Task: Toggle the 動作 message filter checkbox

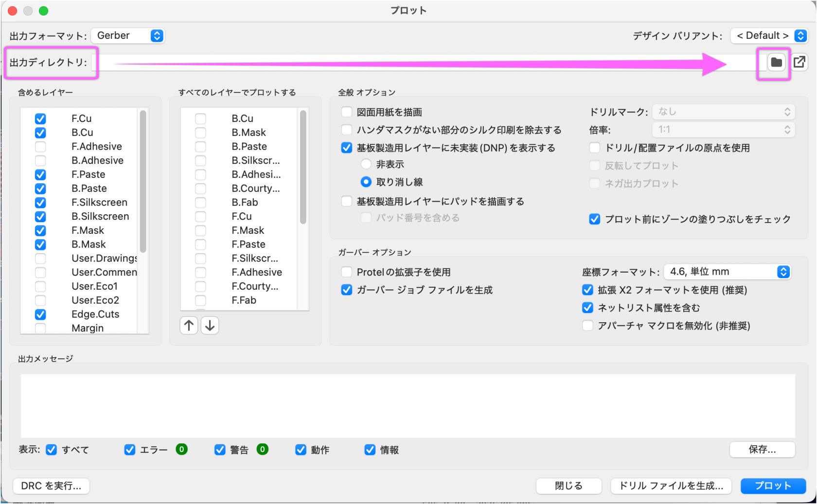Action: click(301, 450)
